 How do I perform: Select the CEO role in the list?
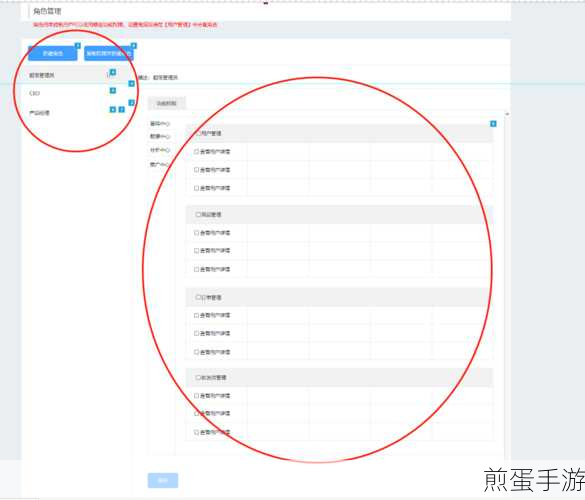(x=34, y=93)
